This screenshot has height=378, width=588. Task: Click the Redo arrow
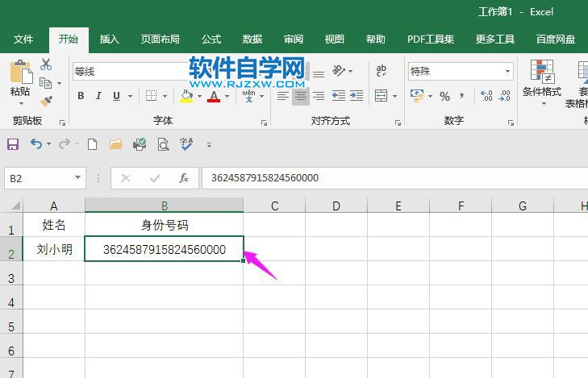point(65,143)
